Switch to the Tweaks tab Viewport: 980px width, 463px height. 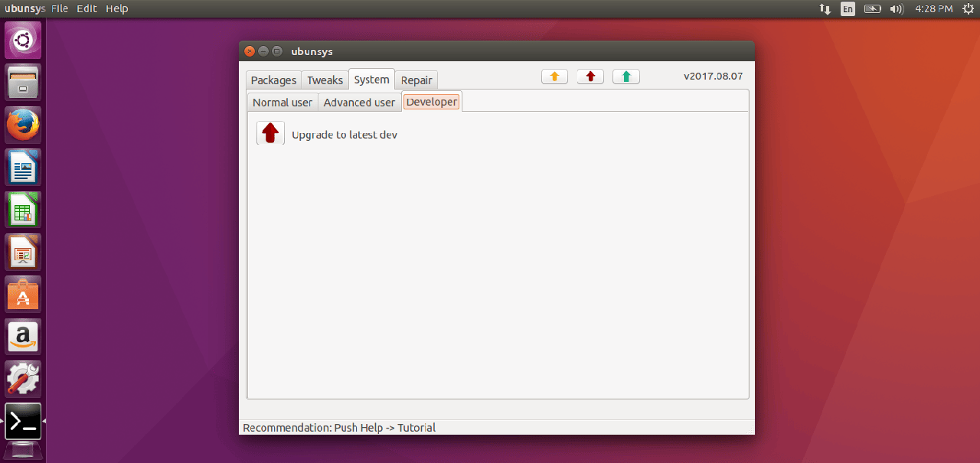[325, 80]
